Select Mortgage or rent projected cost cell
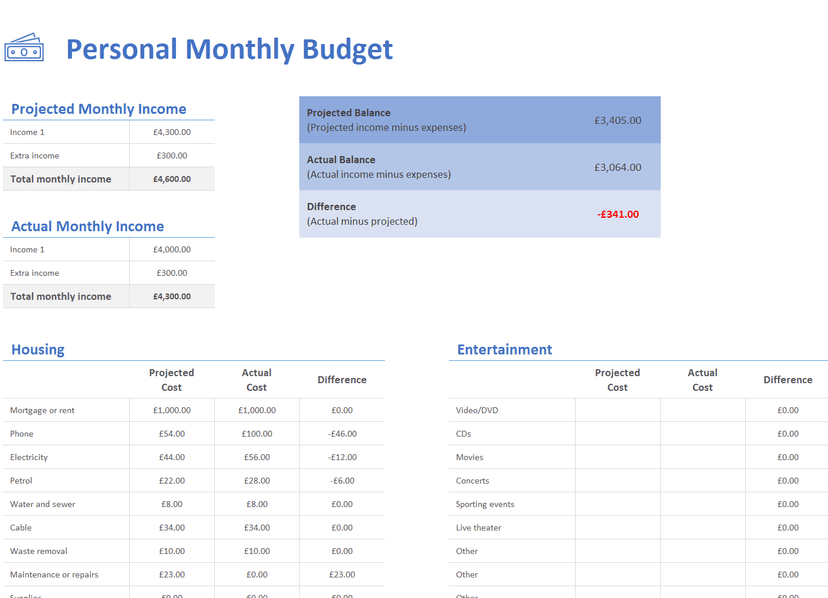The width and height of the screenshot is (828, 598). pos(171,410)
